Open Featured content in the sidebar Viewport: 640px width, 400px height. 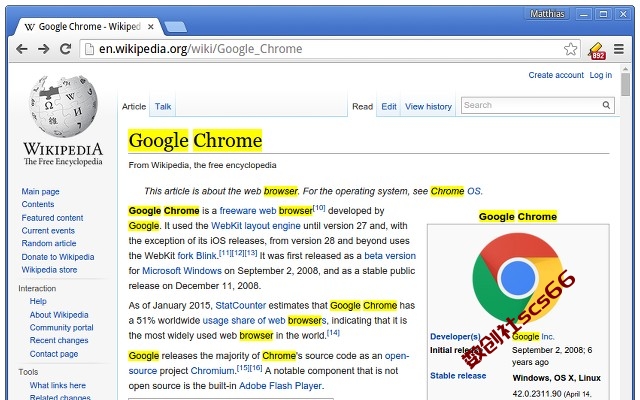(x=52, y=218)
